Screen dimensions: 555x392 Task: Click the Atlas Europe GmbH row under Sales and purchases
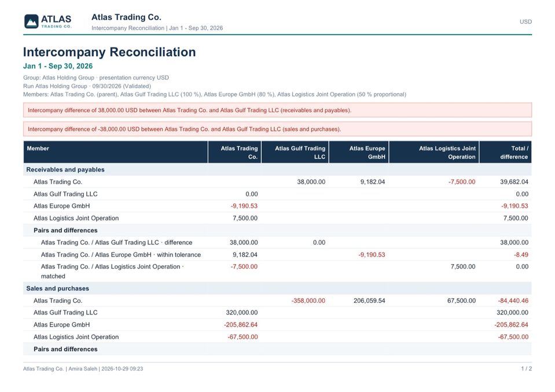point(278,325)
